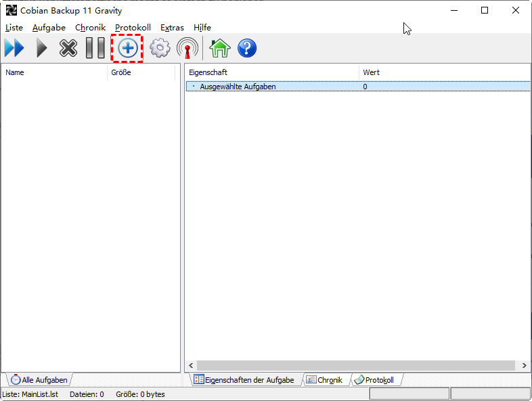Switch to the Protokoll tab at bottom
Image resolution: width=532 pixels, height=401 pixels.
[x=376, y=380]
